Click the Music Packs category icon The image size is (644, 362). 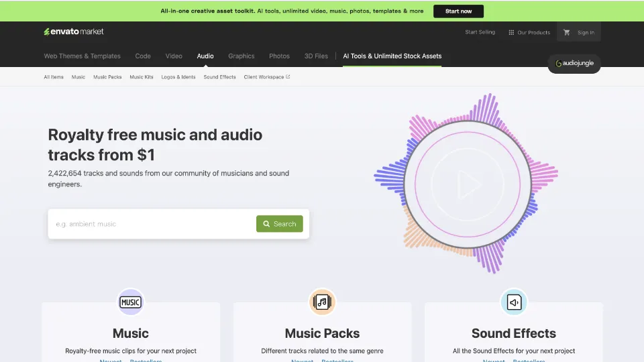click(x=322, y=302)
